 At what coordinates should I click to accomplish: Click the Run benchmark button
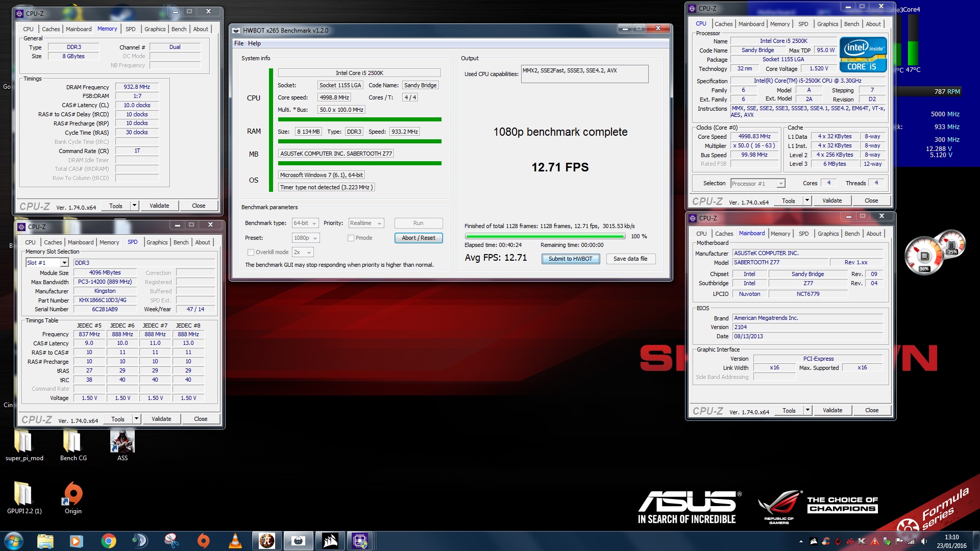pos(419,223)
